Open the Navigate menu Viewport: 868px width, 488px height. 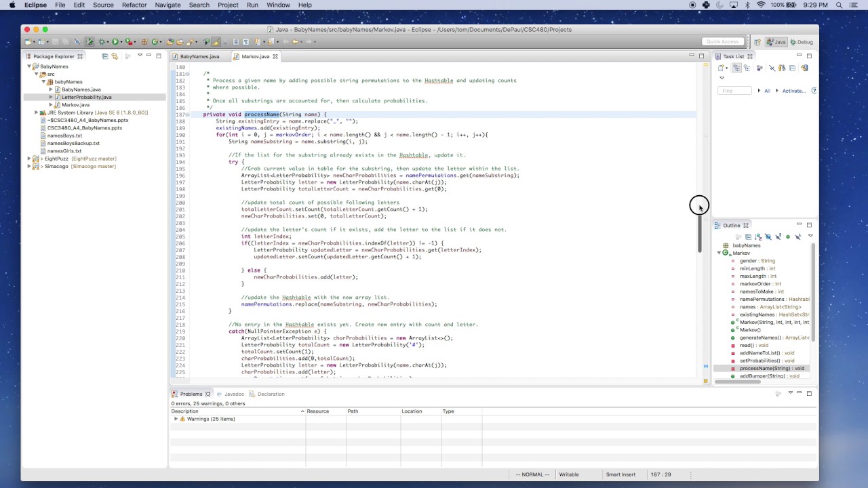pos(167,5)
